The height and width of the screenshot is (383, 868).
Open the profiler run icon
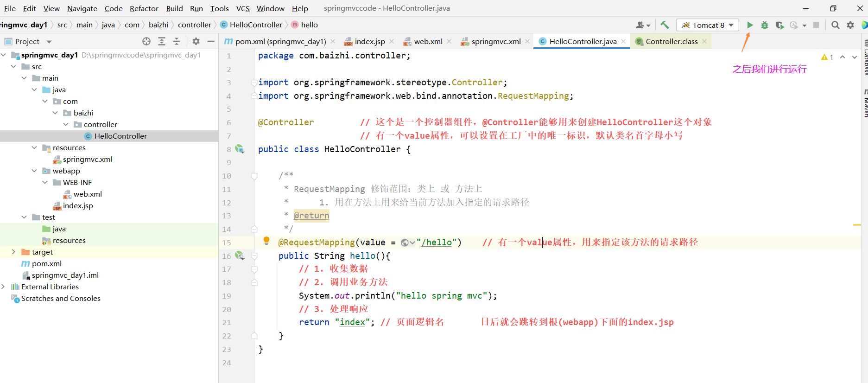point(794,25)
